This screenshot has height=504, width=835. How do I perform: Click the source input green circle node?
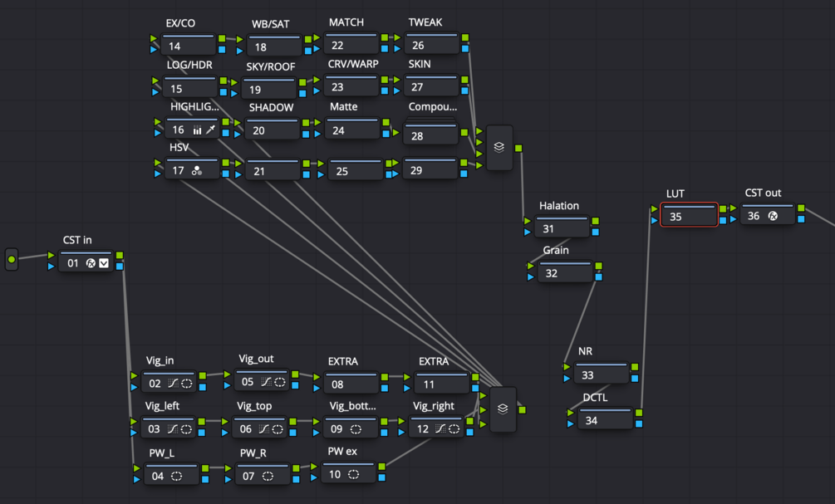[x=11, y=259]
